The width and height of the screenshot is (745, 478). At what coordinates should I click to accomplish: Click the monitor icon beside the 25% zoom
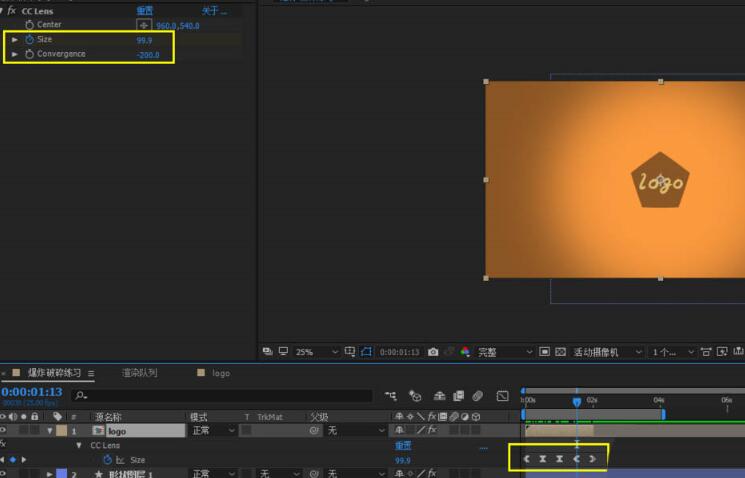283,351
